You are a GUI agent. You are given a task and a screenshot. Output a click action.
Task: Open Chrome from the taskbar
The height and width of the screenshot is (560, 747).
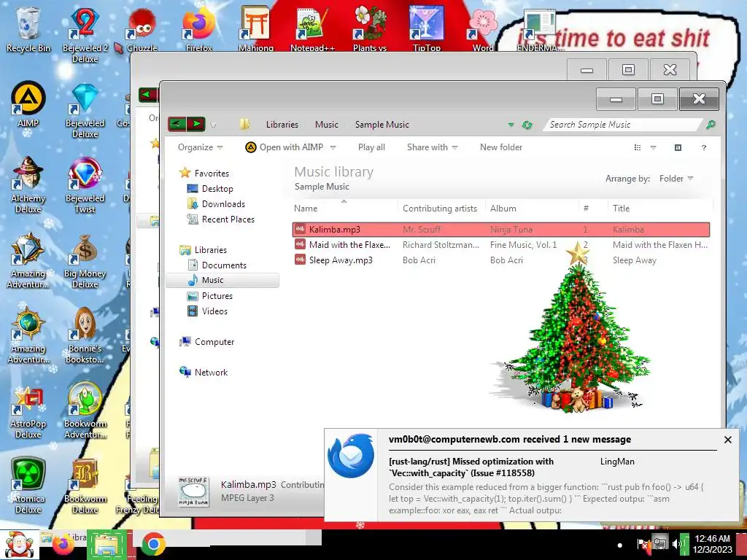pos(153,544)
